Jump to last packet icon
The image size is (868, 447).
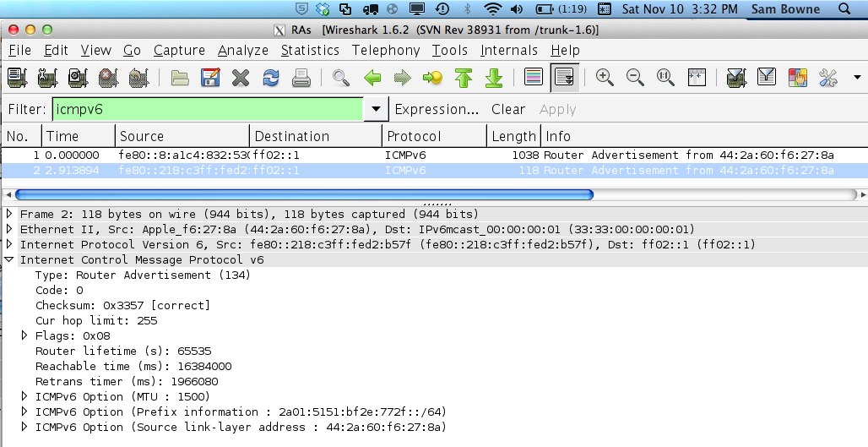pos(494,78)
